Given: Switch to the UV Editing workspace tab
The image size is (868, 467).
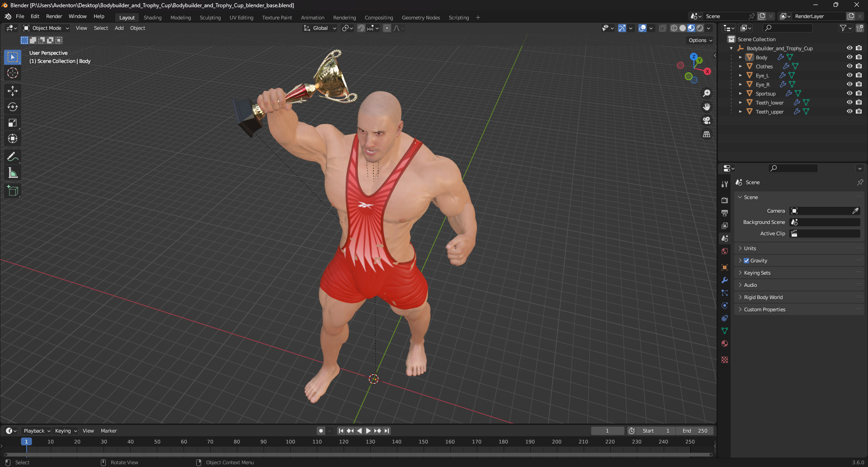Looking at the screenshot, I should [x=241, y=18].
